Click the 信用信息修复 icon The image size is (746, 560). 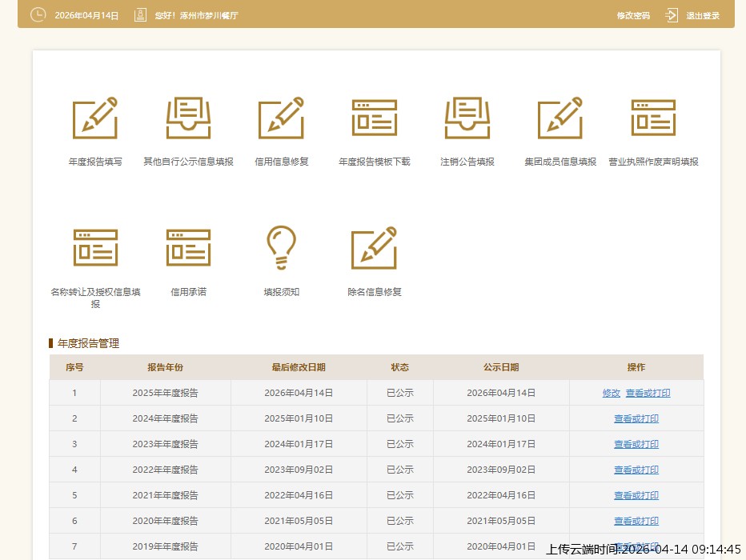click(281, 118)
